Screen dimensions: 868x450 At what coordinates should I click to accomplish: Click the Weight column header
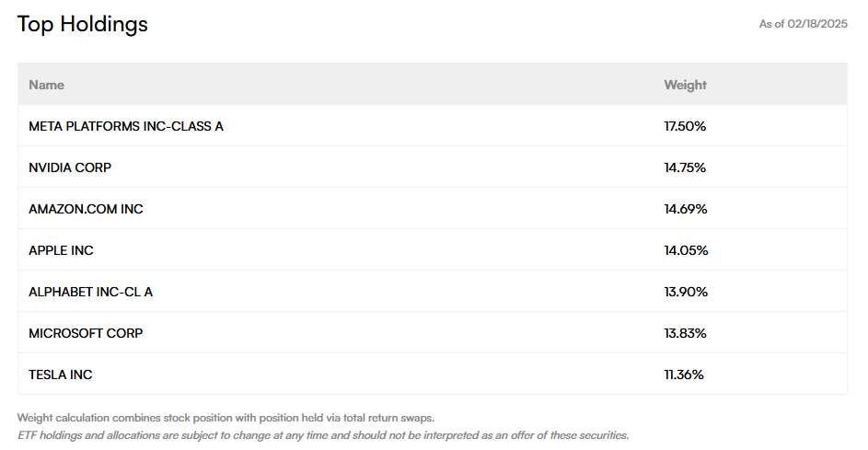pos(685,85)
